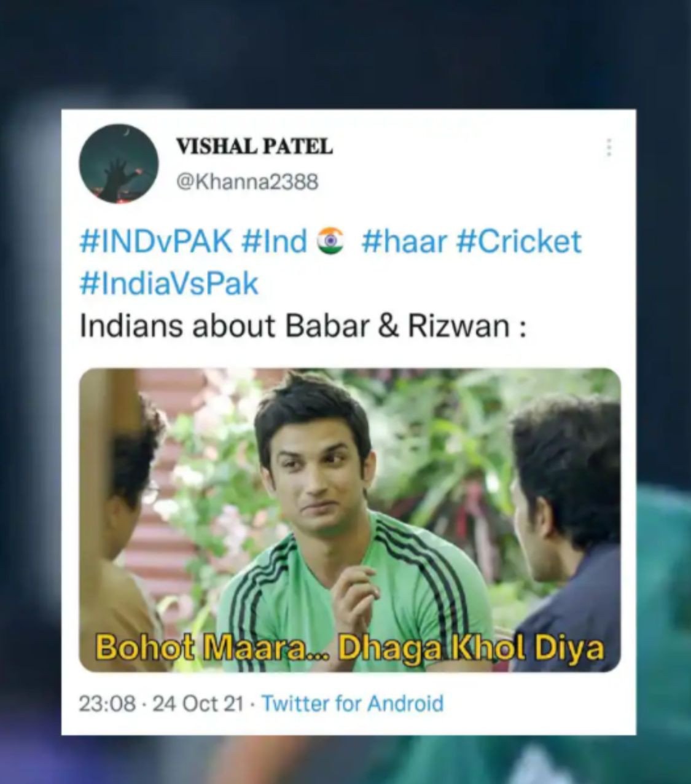Visit the @Khanna2388 handle
This screenshot has height=784, width=691.
click(x=247, y=181)
